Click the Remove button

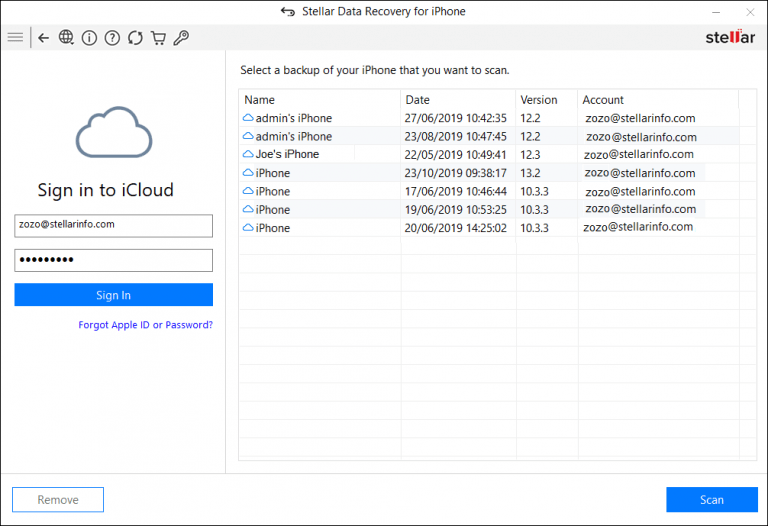[58, 500]
